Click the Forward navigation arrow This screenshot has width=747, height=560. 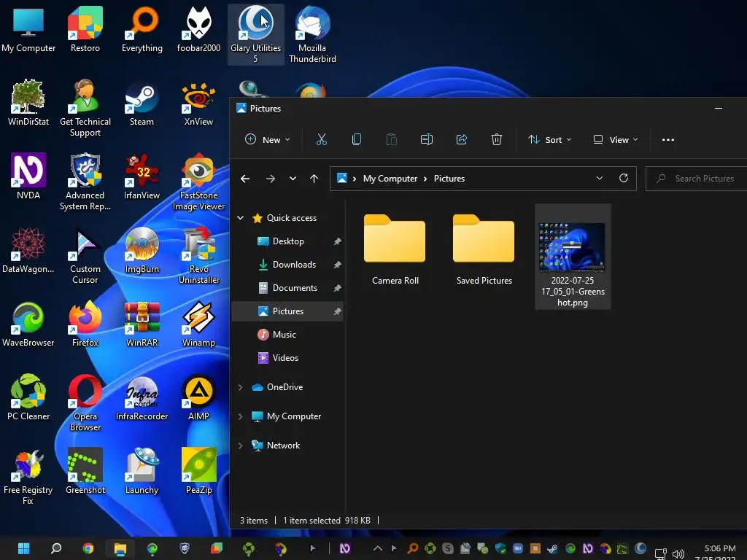click(270, 179)
